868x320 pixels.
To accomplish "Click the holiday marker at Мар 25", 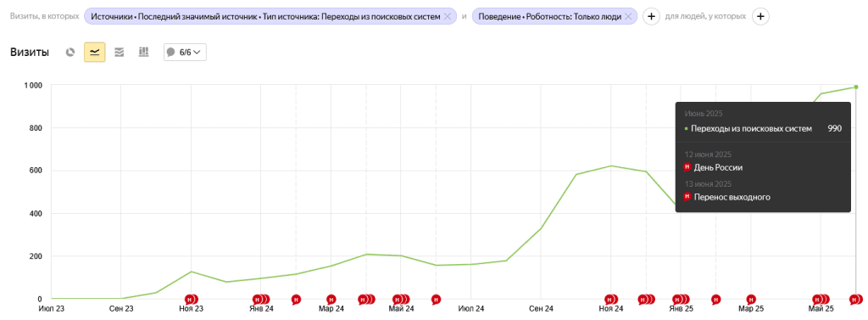I will [751, 300].
